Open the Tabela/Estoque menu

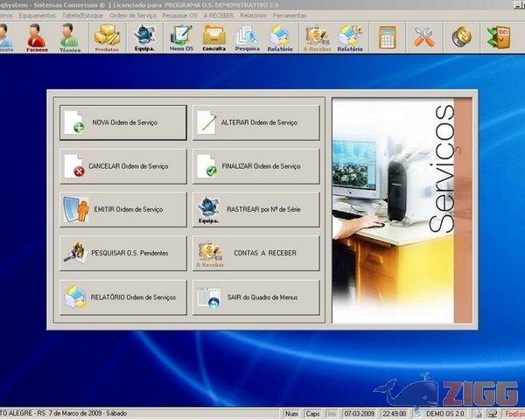[82, 16]
